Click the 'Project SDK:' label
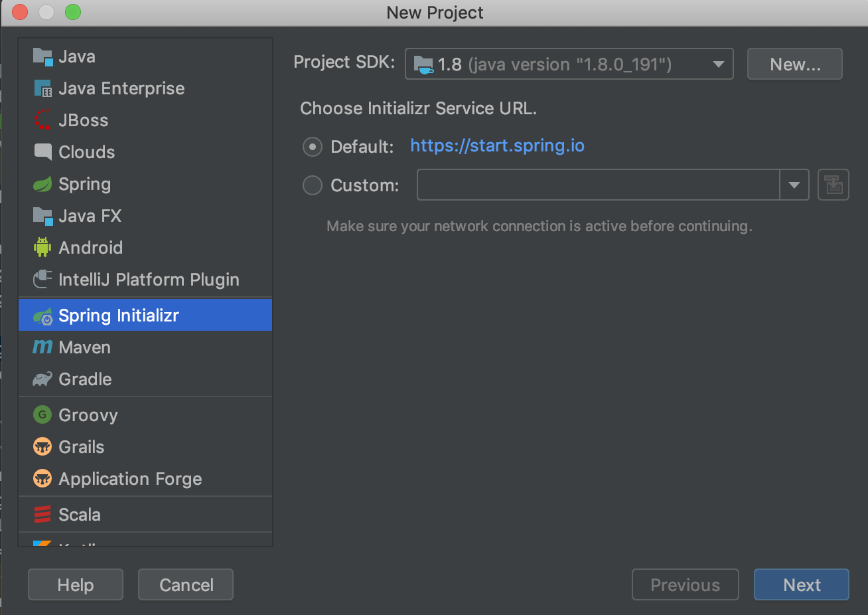 point(344,62)
